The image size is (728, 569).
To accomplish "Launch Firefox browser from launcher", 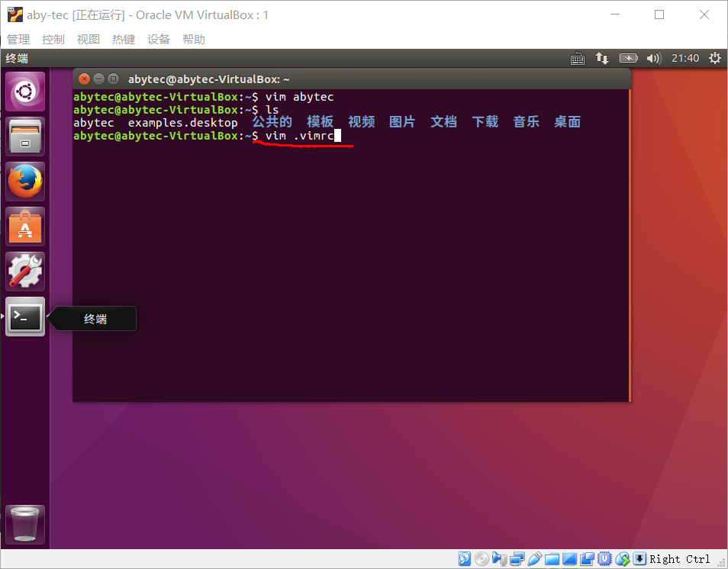I will point(25,182).
